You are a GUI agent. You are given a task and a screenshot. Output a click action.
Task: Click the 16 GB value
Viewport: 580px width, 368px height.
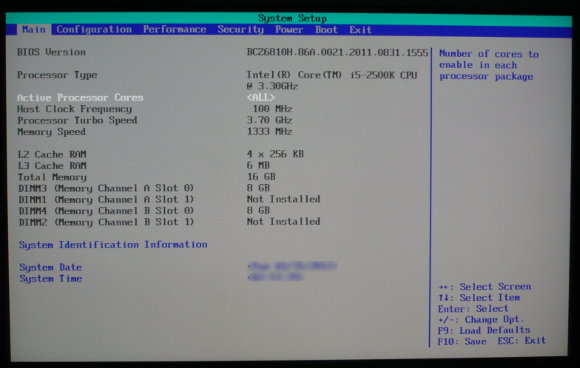tap(261, 176)
